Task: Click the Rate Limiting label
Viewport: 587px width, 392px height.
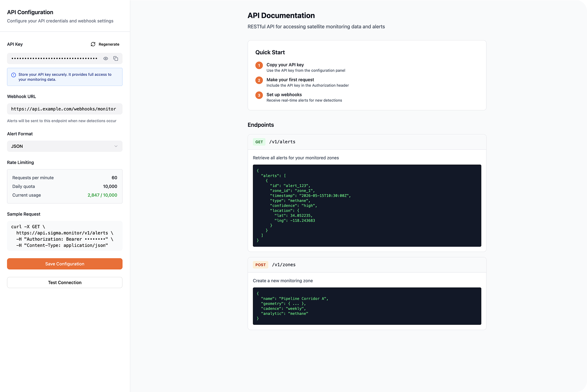Action: pos(21,163)
